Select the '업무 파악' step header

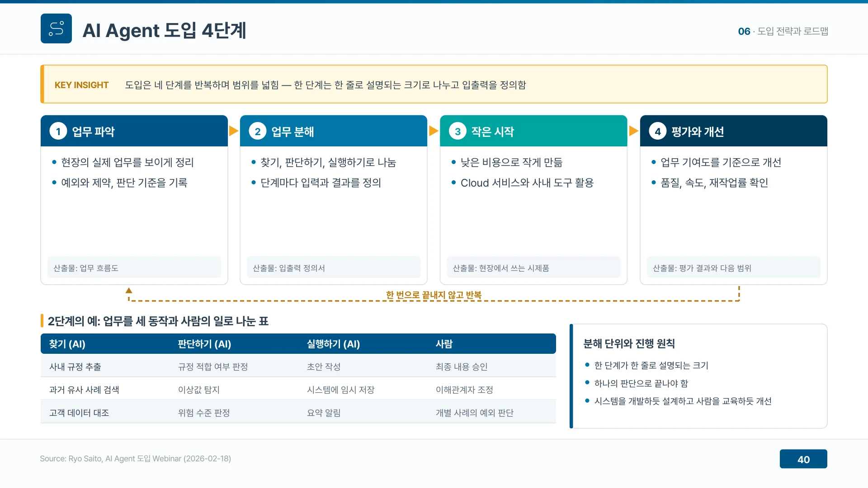(134, 131)
